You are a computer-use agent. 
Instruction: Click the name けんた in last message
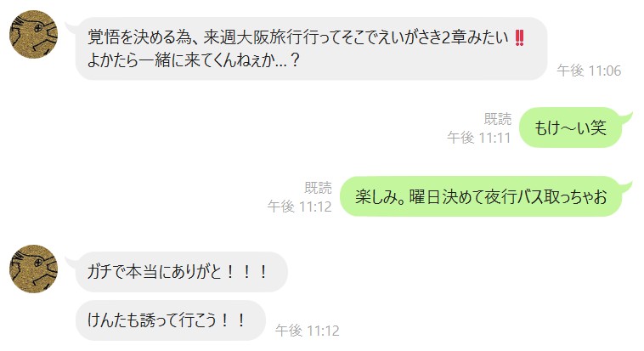pyautogui.click(x=108, y=320)
